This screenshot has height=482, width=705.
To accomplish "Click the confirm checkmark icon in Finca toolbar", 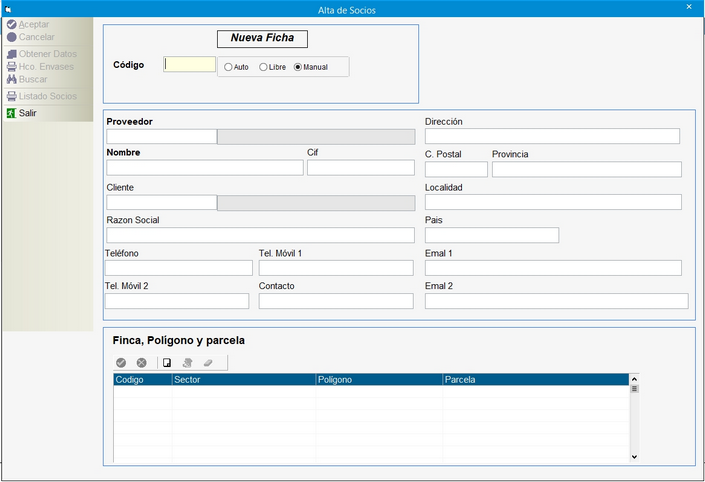I will pos(121,362).
